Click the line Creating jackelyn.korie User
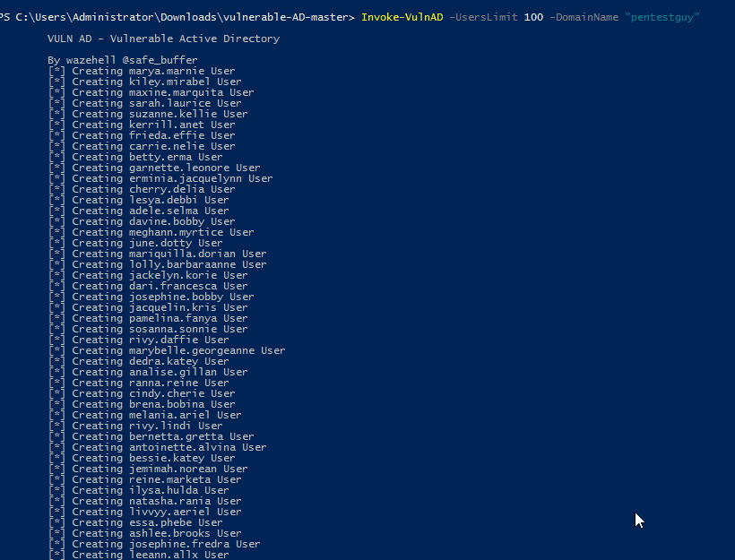 (x=148, y=276)
